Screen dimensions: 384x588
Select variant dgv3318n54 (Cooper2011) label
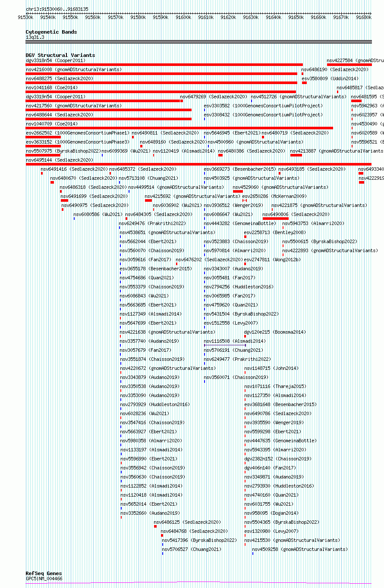tap(56, 60)
